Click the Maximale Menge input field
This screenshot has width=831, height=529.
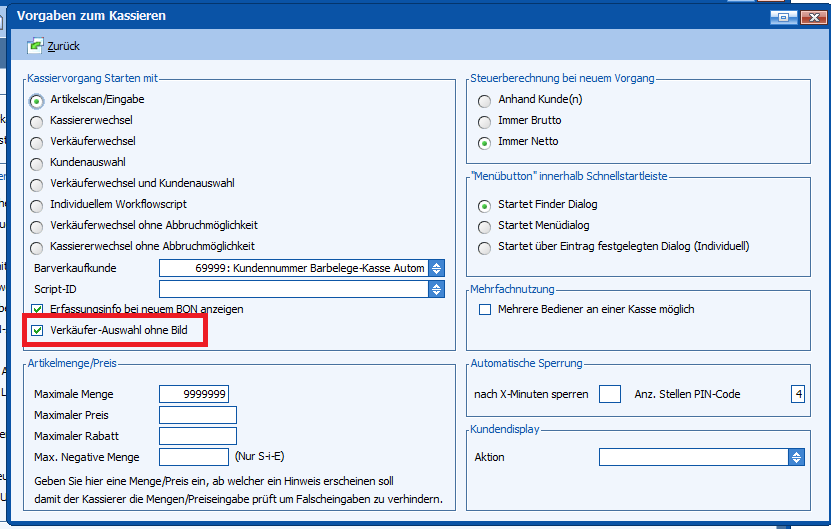[x=193, y=394]
